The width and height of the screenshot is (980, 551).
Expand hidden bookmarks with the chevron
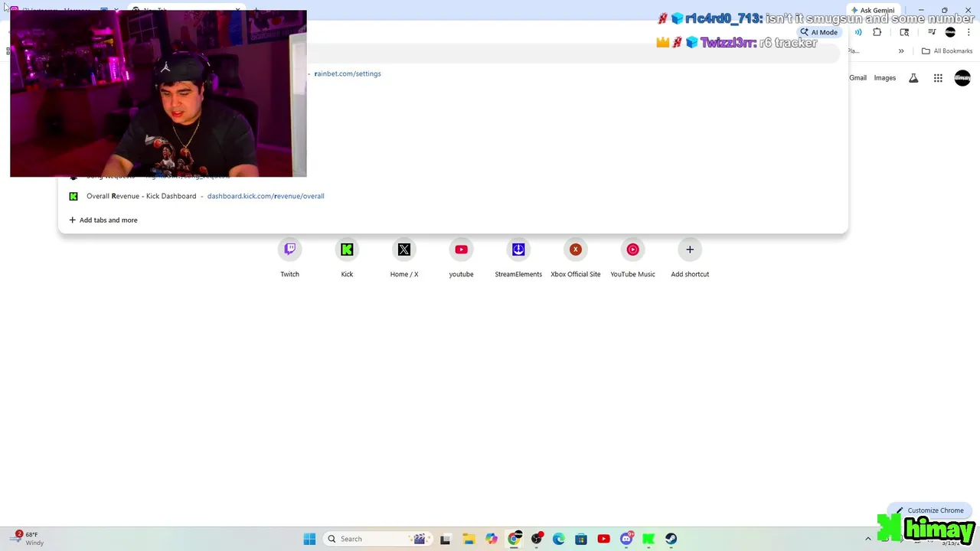pyautogui.click(x=901, y=51)
